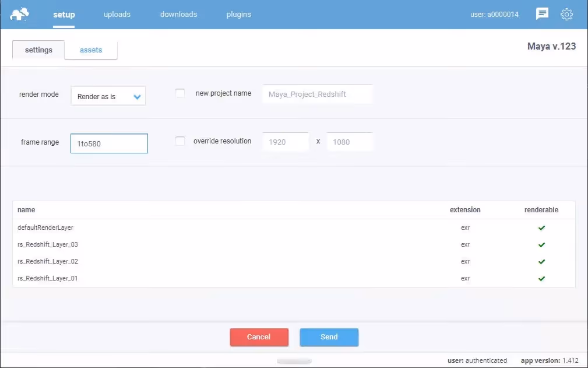This screenshot has width=588, height=368.
Task: Open the settings gear icon
Action: (x=566, y=14)
